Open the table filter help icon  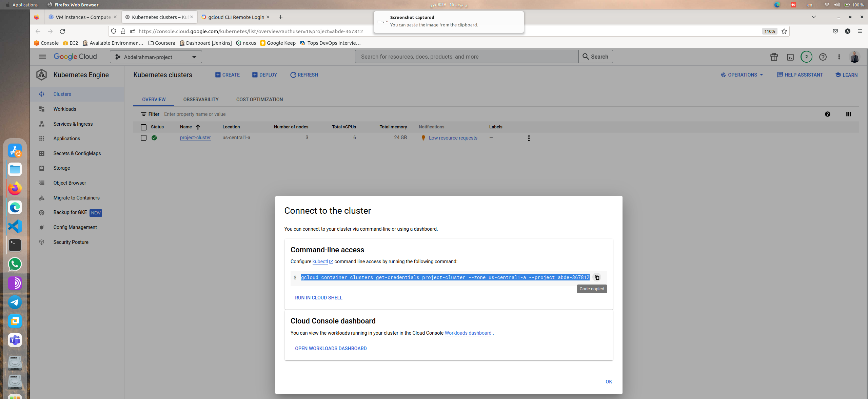coord(828,114)
